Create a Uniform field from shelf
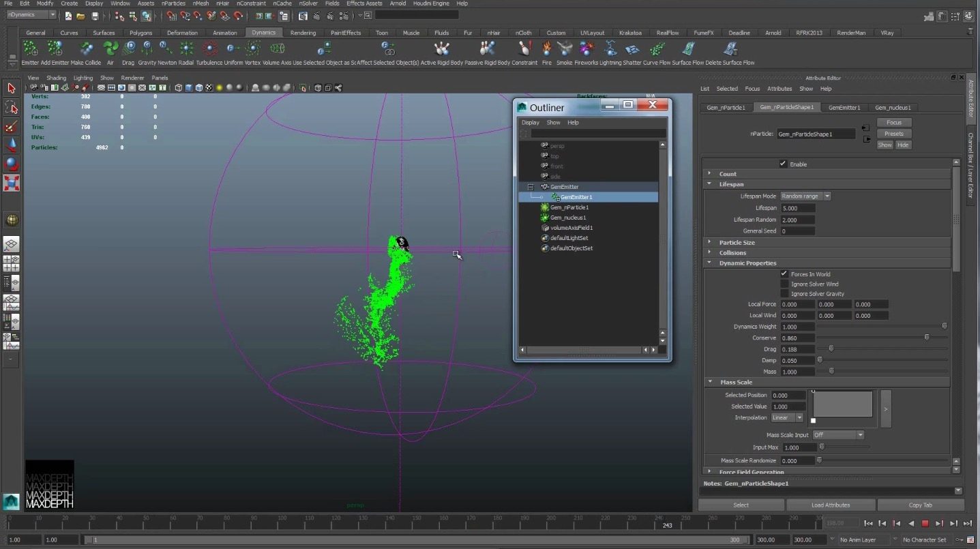 (233, 48)
